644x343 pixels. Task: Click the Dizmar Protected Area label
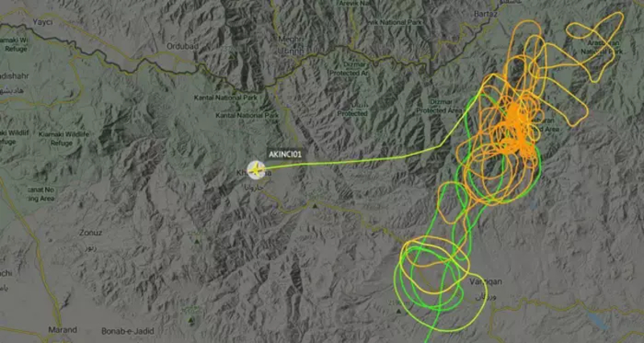pyautogui.click(x=440, y=106)
